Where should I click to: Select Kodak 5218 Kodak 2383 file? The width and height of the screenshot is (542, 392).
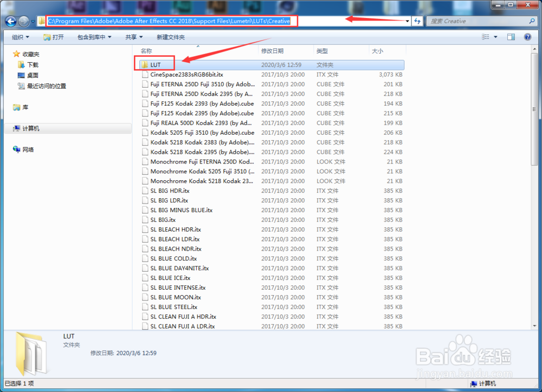tap(272, 142)
